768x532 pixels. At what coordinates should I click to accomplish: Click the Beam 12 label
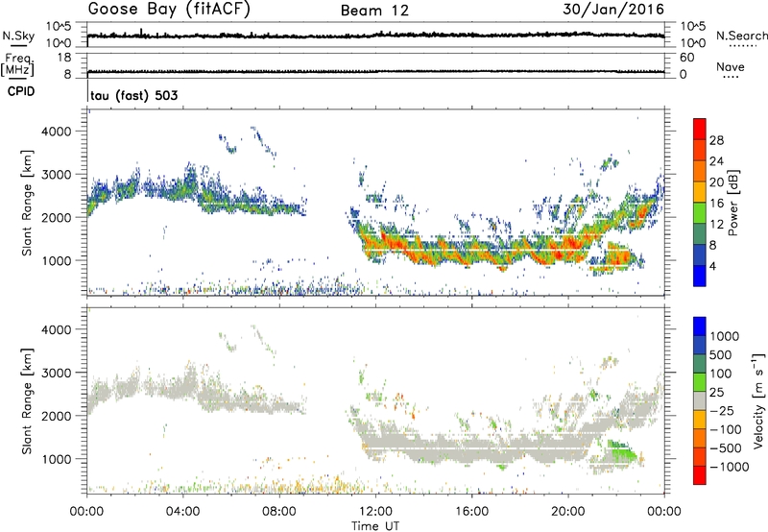(x=374, y=11)
